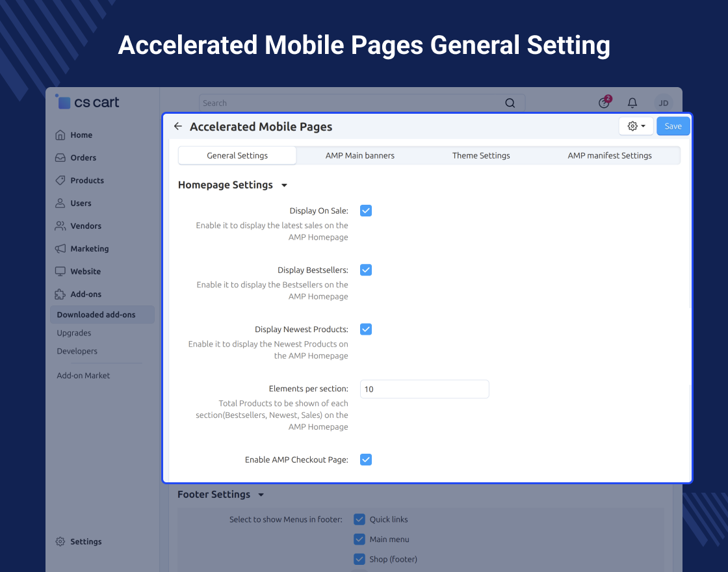
Task: Go back using the arrow icon
Action: tap(178, 126)
